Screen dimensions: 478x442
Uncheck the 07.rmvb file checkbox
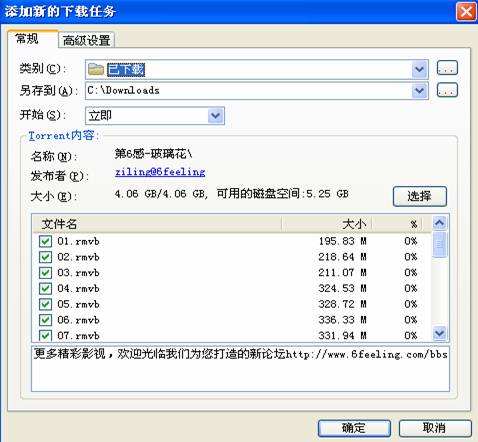(x=45, y=335)
